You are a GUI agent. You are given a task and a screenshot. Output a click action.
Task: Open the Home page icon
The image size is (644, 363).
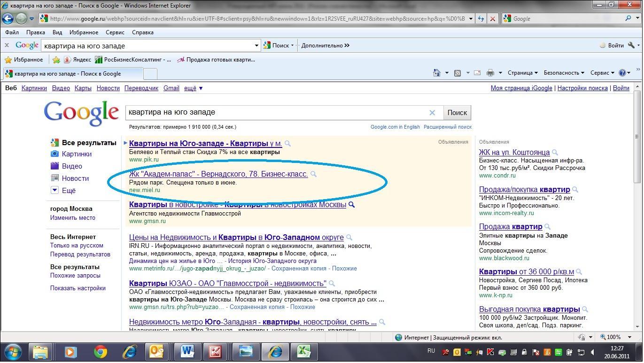[x=437, y=73]
